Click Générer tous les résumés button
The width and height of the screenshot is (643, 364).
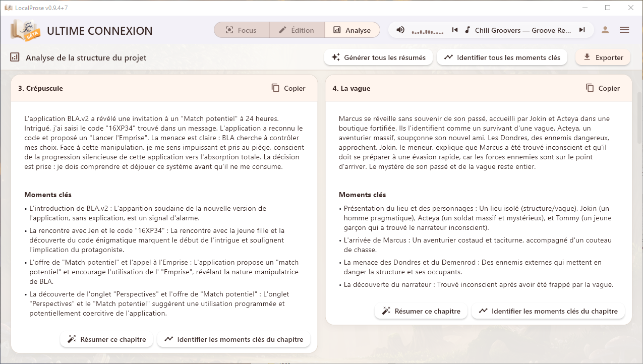click(378, 57)
